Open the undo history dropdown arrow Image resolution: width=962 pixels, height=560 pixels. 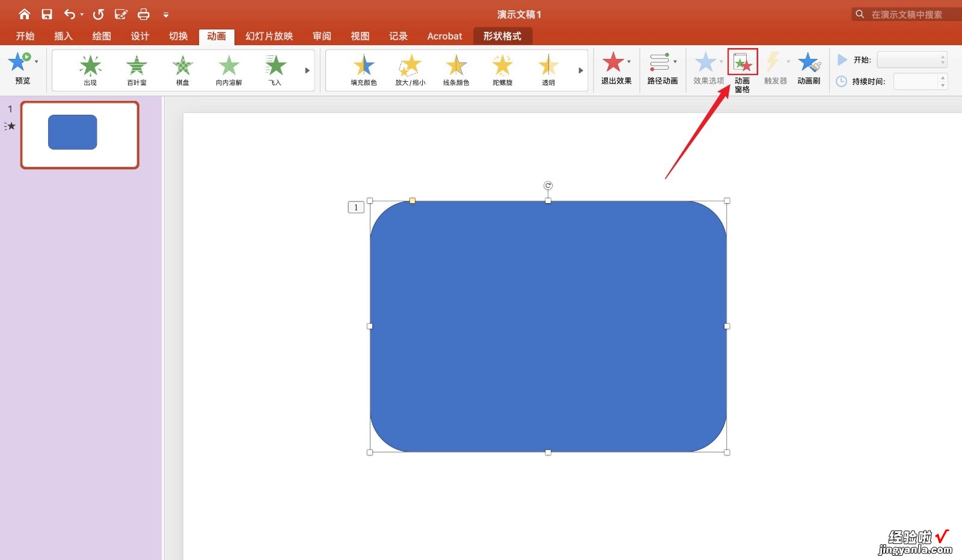[x=82, y=14]
